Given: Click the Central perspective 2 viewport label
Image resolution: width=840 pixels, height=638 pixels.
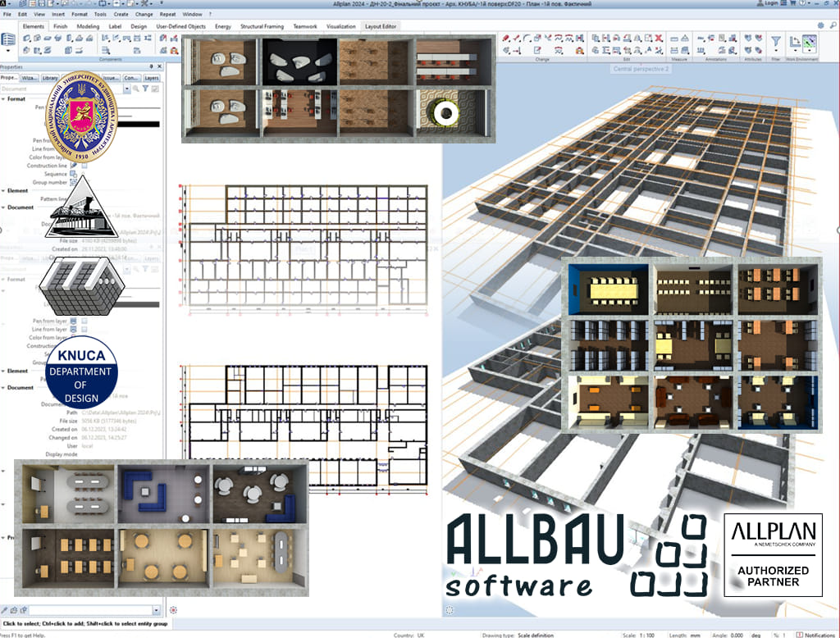Looking at the screenshot, I should [x=641, y=69].
